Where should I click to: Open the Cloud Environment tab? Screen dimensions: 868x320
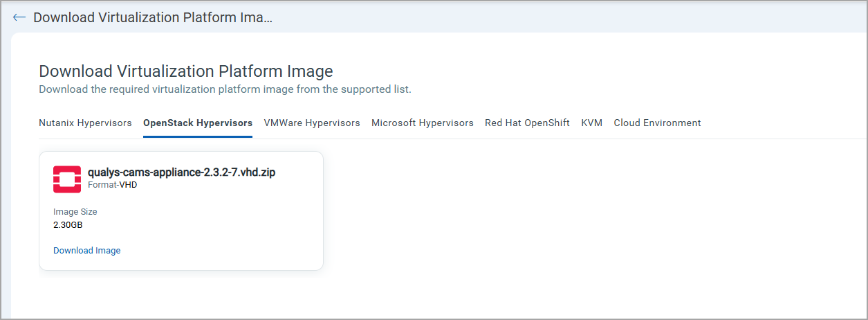tap(658, 123)
